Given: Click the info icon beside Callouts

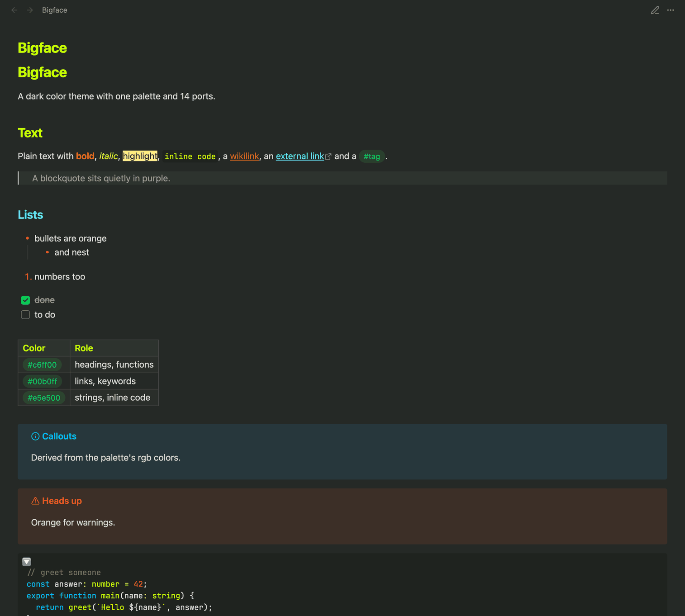Looking at the screenshot, I should click(x=35, y=436).
